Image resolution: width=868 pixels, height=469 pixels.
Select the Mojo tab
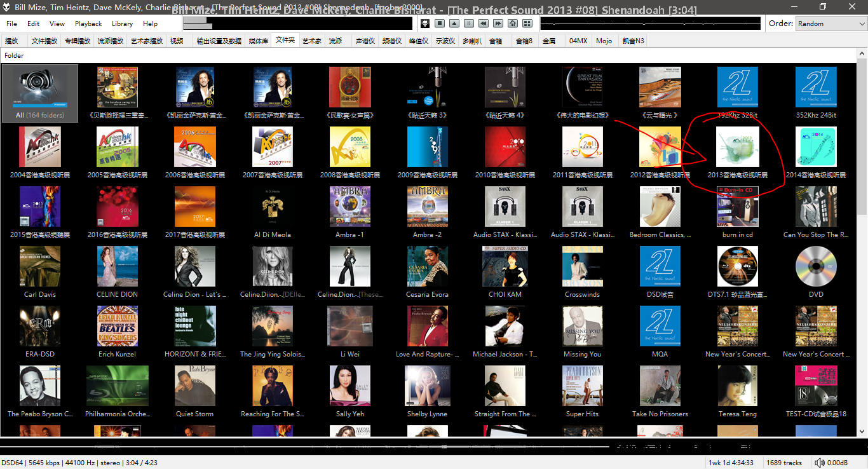pos(604,41)
